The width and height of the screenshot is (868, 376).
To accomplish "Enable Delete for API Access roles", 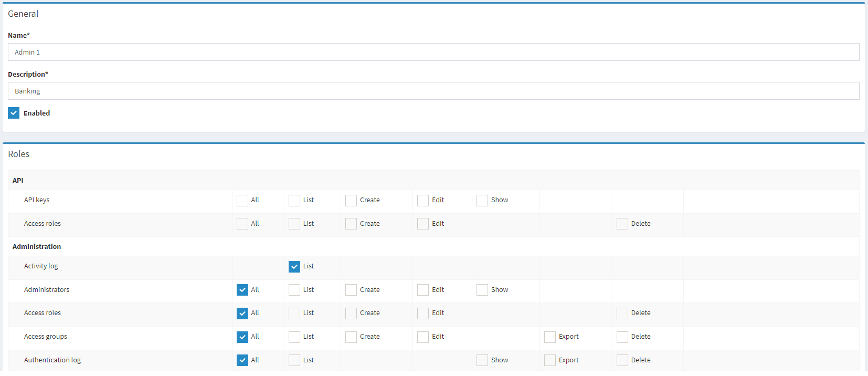I will pyautogui.click(x=622, y=224).
